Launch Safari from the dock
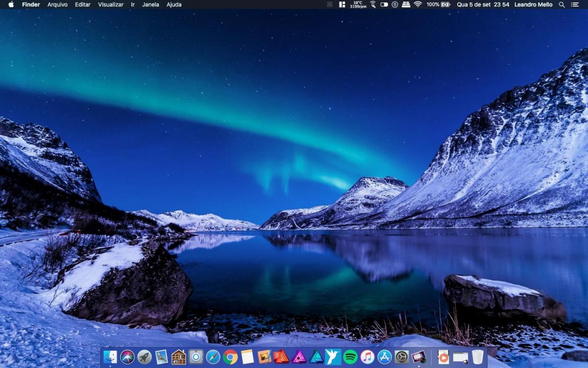 click(213, 357)
